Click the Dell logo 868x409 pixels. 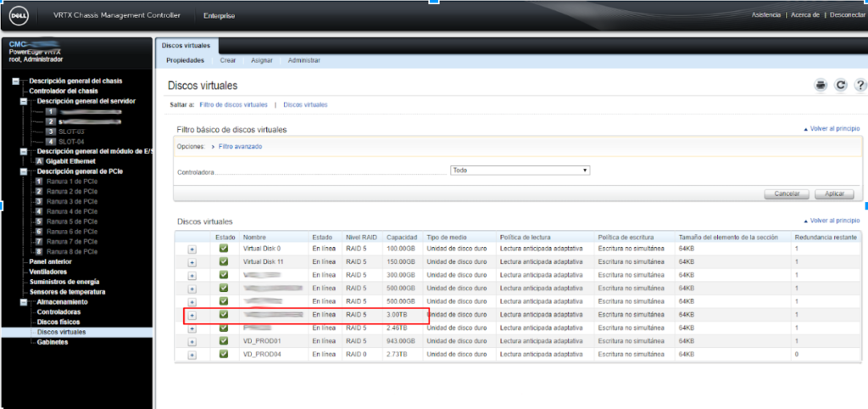click(19, 15)
